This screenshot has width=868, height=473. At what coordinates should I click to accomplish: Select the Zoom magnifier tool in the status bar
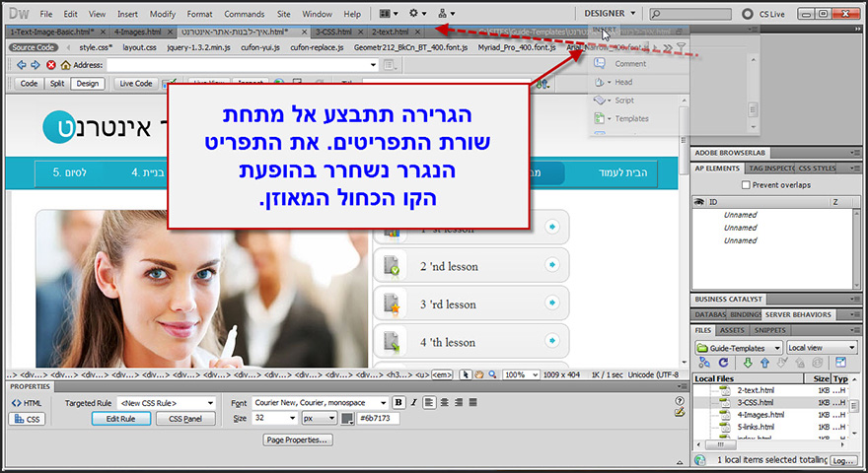[x=492, y=374]
